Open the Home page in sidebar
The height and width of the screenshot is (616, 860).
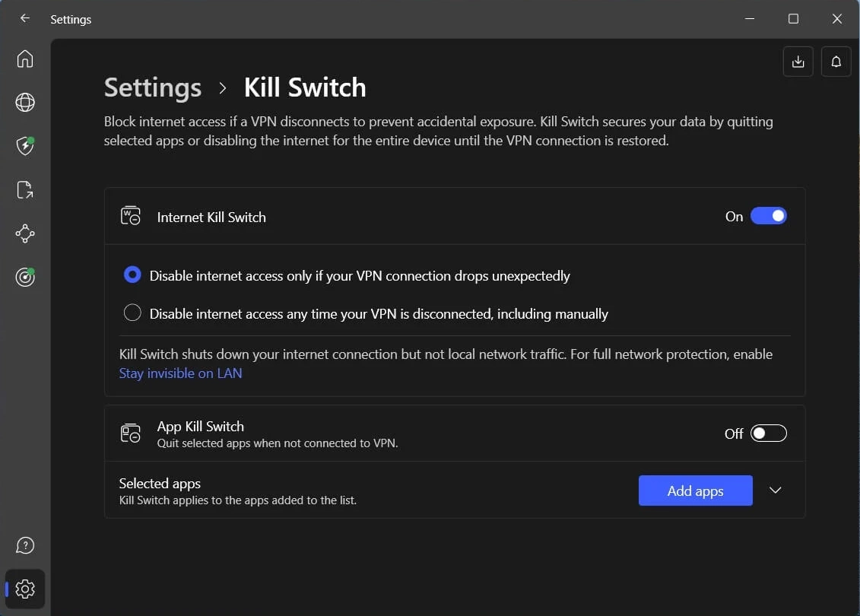[25, 59]
